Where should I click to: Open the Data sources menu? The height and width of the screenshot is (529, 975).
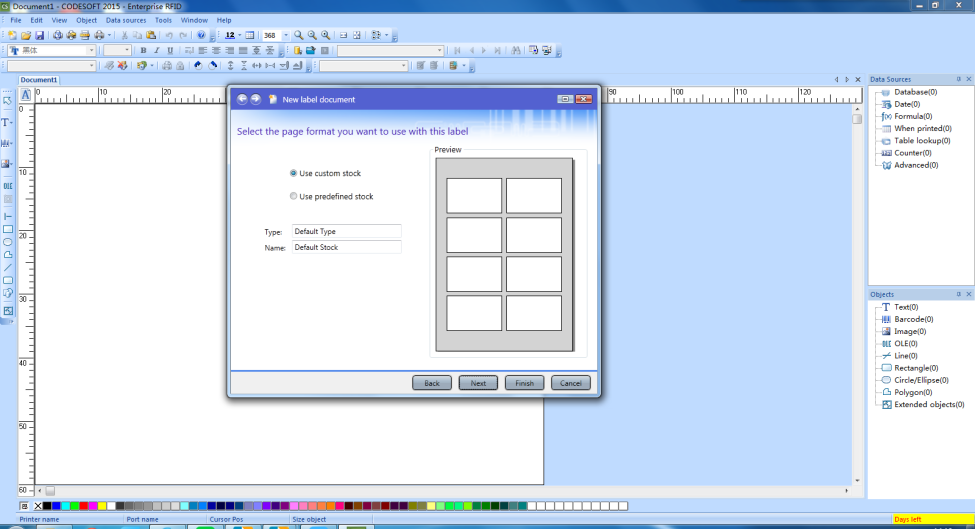(126, 21)
